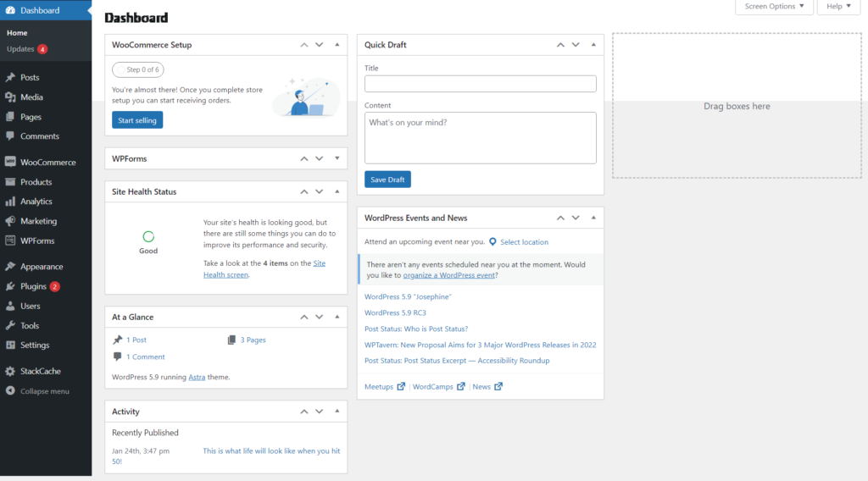The width and height of the screenshot is (868, 481).
Task: Collapse the Activity panel
Action: 337,412
